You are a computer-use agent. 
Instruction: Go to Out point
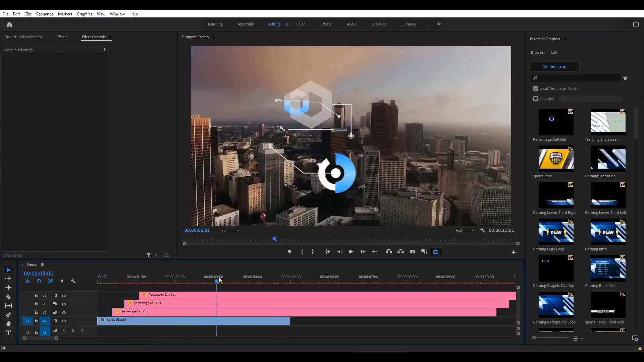374,252
